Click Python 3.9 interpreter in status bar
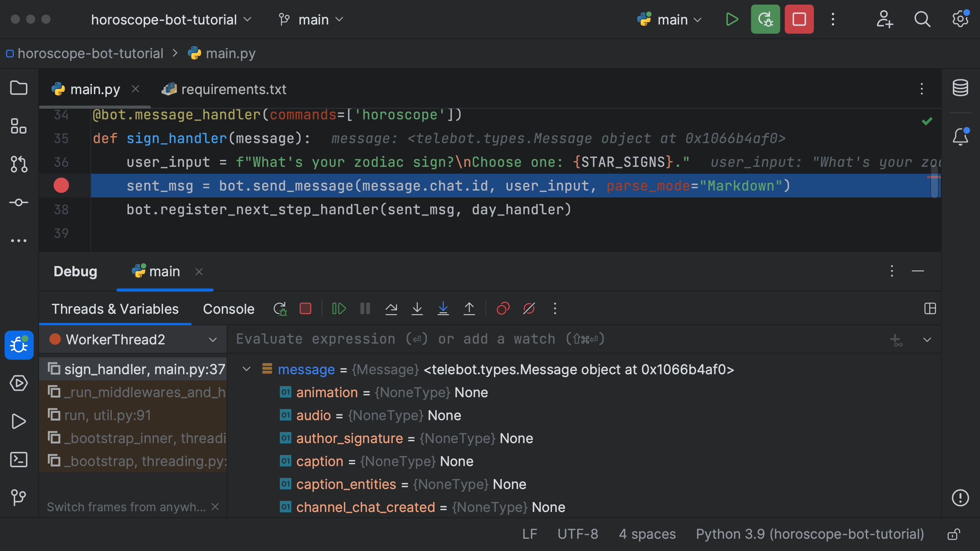This screenshot has width=980, height=551. pos(809,534)
